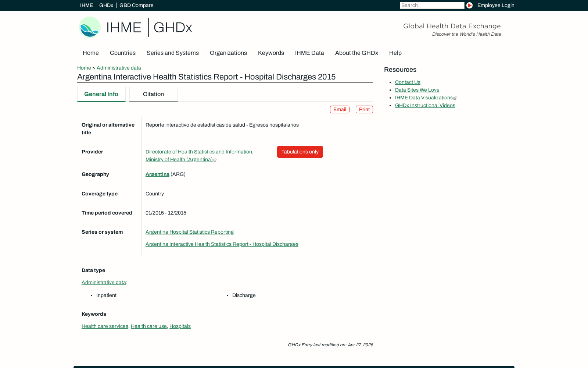588x368 pixels.
Task: Focus the Search input field
Action: tap(432, 5)
